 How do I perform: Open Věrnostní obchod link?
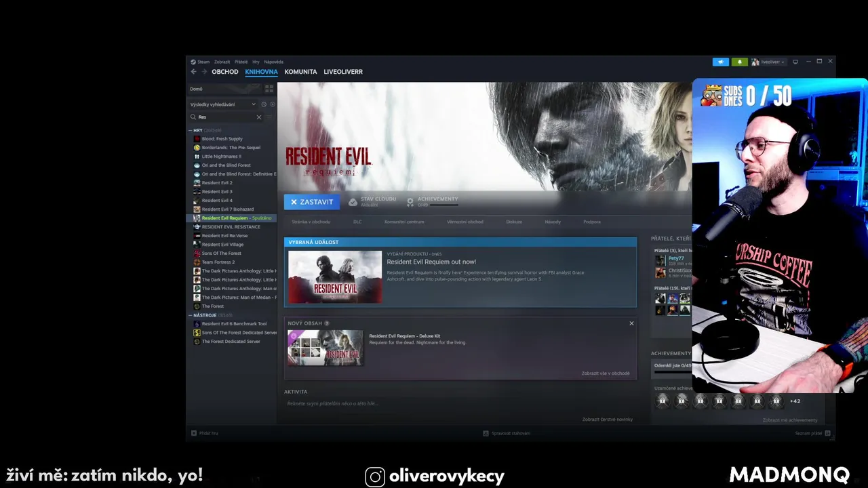(x=465, y=222)
